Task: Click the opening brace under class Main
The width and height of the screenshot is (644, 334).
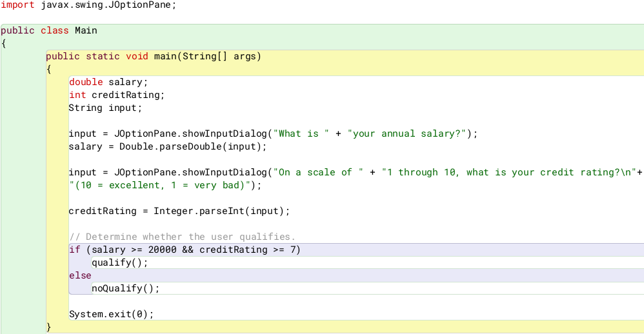Action: 3,43
